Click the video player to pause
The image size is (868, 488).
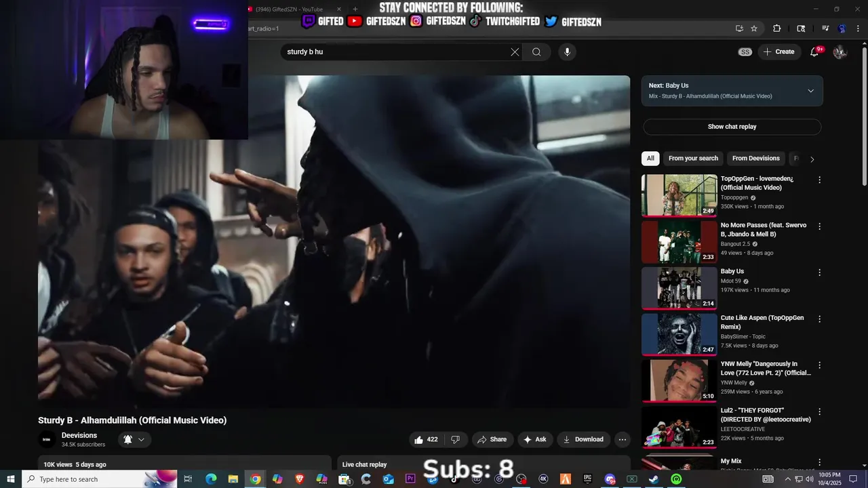(334, 241)
